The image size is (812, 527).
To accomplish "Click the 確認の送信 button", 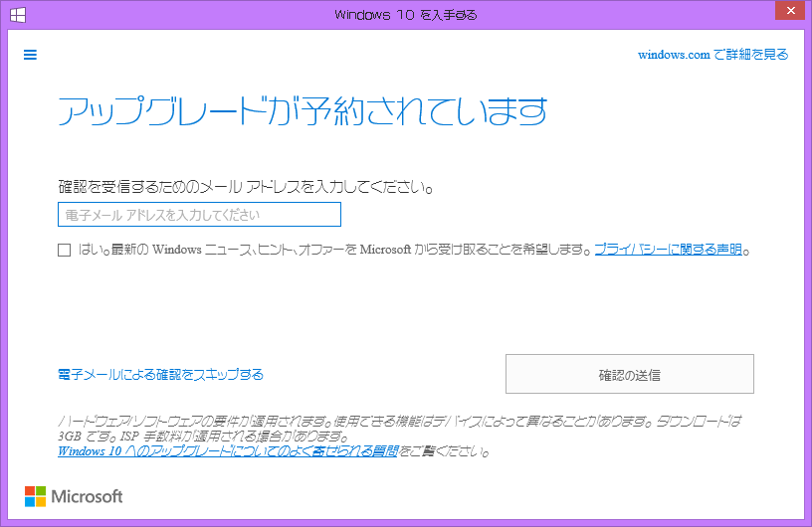I will (630, 374).
